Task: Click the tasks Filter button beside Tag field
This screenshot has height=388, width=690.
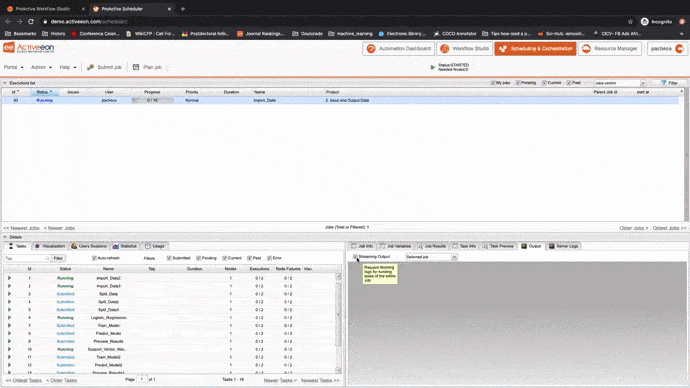Action: [58, 258]
